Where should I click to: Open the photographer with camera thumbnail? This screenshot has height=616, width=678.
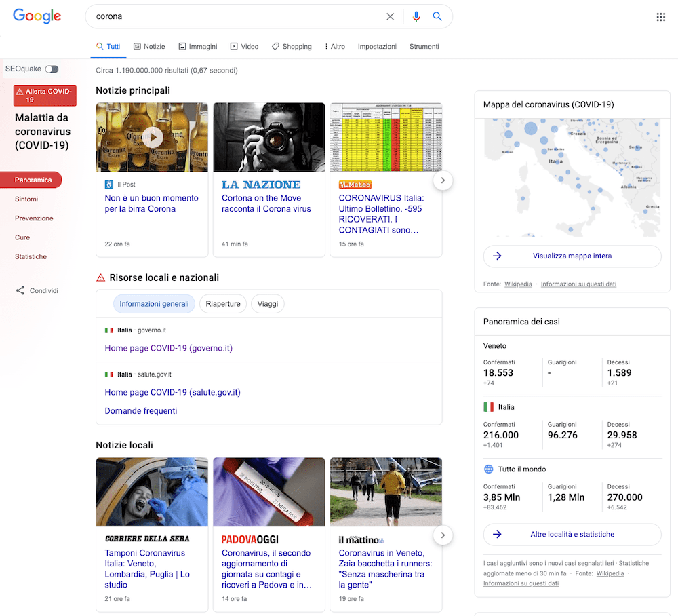point(269,137)
